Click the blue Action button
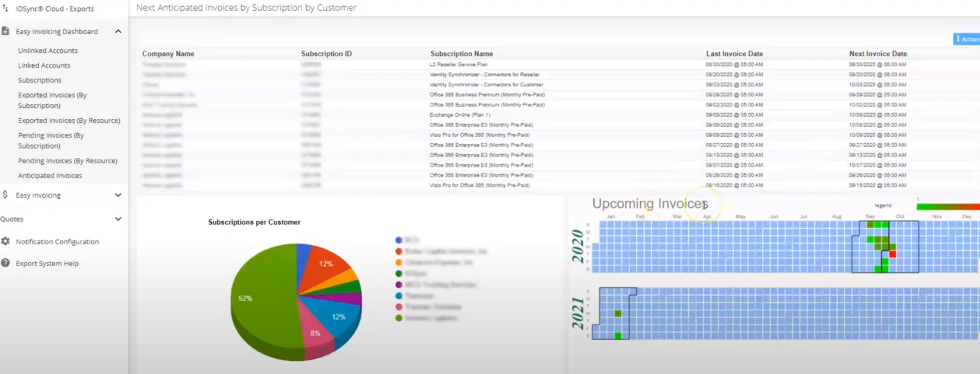The image size is (980, 374). click(x=967, y=39)
